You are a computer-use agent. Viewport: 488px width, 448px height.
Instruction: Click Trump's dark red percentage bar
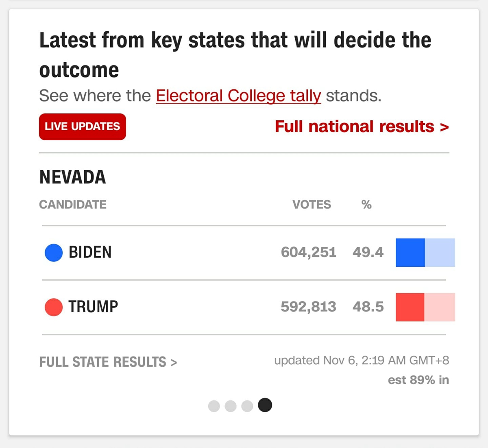pyautogui.click(x=410, y=307)
